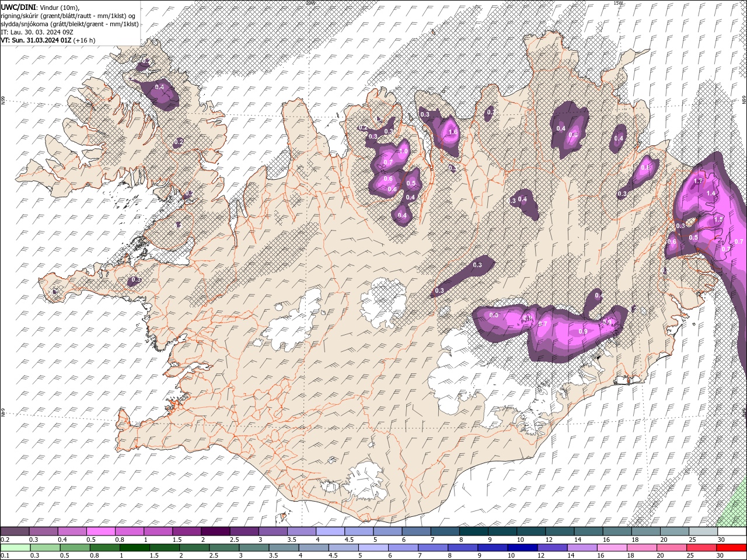Click the 1.0 snowfall value on the map
This screenshot has height=560, width=747.
pos(403,151)
